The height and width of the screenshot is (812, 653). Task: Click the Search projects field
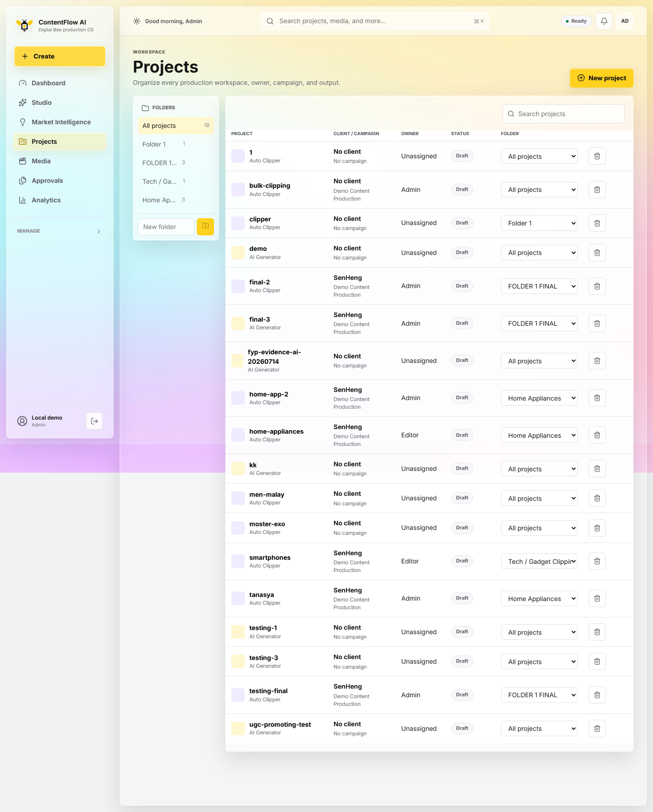point(563,114)
